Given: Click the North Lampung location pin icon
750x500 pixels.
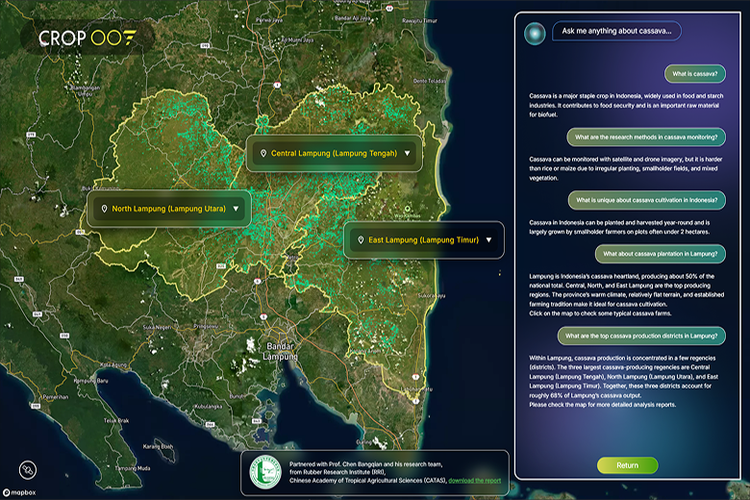Looking at the screenshot, I should tap(104, 209).
